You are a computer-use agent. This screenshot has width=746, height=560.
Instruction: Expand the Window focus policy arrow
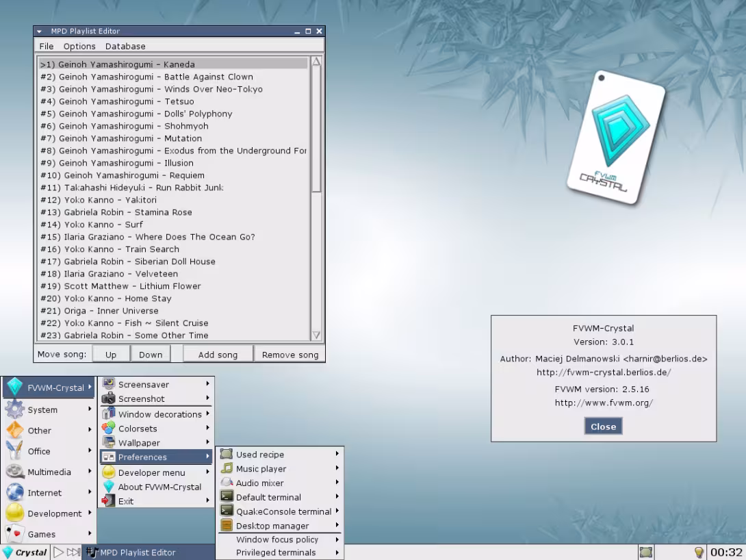[x=337, y=539]
